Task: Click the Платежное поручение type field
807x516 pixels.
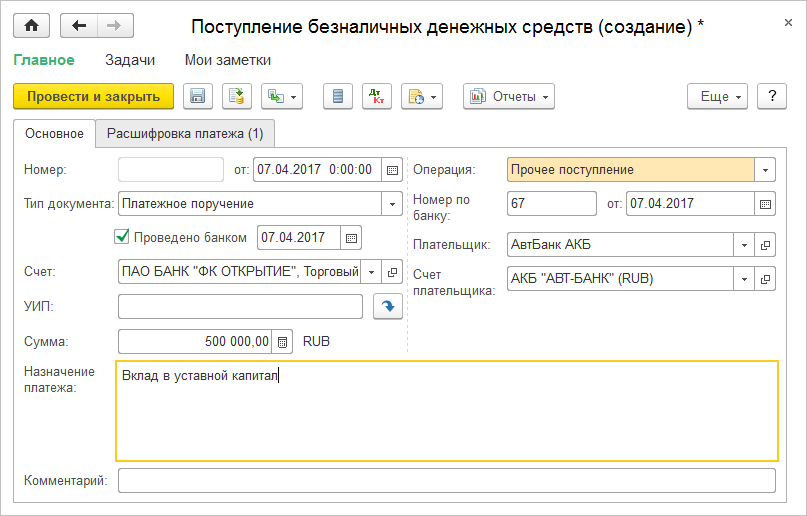Action: 250,204
